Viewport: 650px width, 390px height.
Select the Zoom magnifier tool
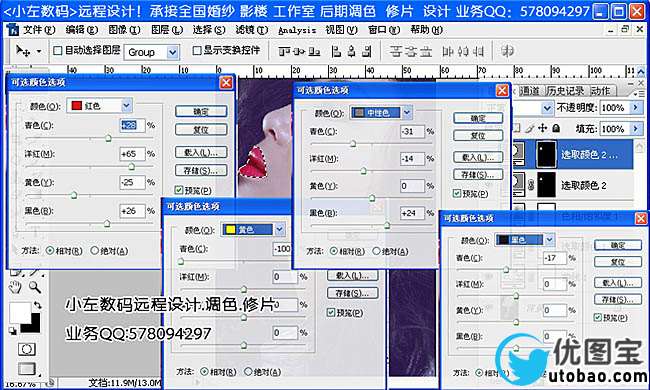point(34,287)
